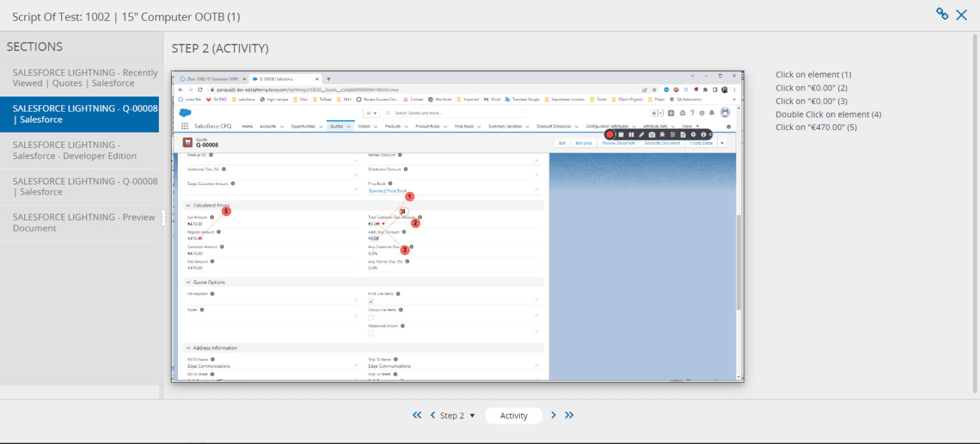Click the 'Click on "€0.00" (2)' text

pyautogui.click(x=812, y=88)
